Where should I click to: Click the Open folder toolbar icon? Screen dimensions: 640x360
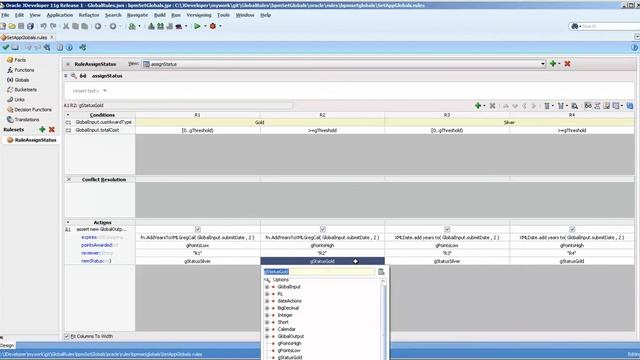click(12, 26)
